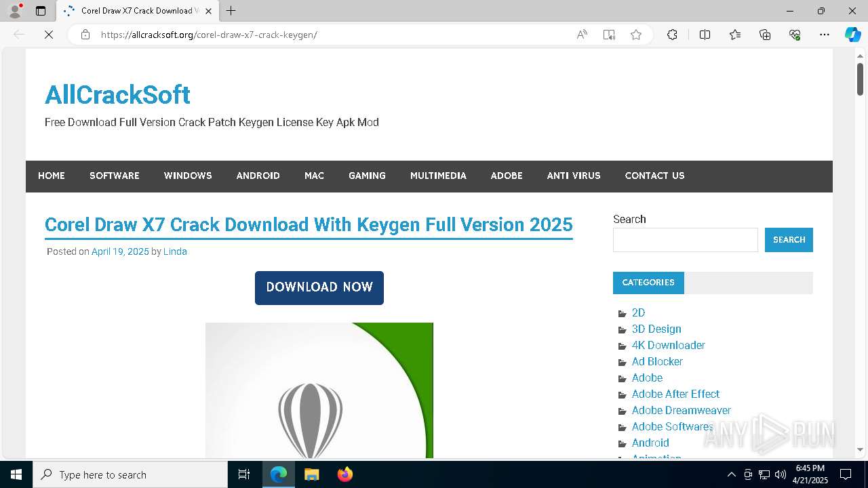Enter Immersive Reader mode
Screen dimensions: 868x488
coord(609,35)
